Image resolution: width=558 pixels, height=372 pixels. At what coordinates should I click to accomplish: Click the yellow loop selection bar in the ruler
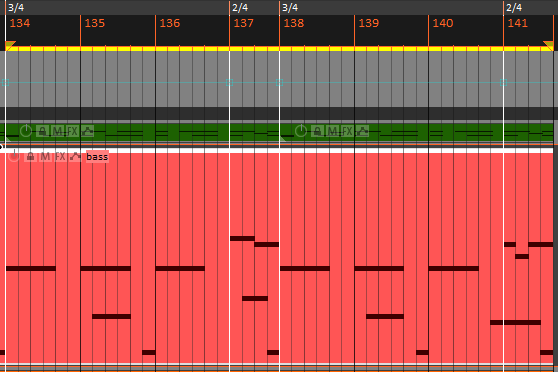point(279,49)
